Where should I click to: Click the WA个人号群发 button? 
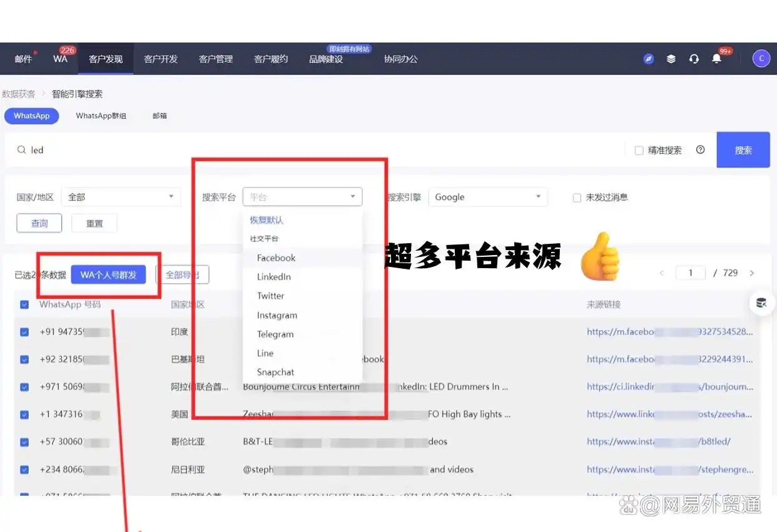point(108,274)
